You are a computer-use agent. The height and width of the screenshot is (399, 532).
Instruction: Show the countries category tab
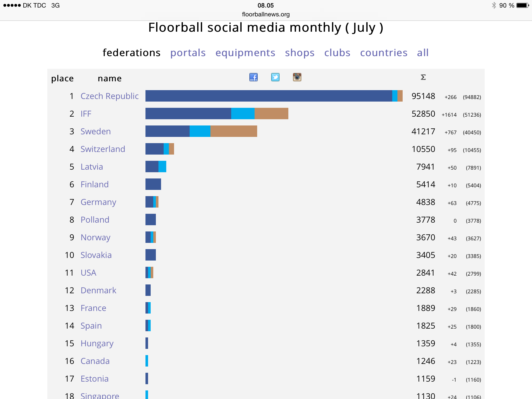[384, 53]
